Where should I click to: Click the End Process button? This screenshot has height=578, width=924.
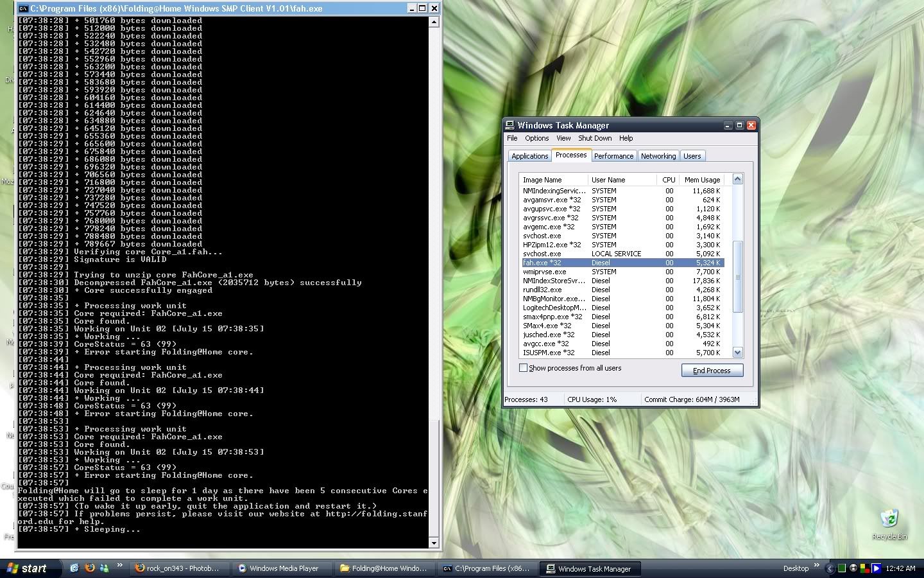(x=712, y=371)
